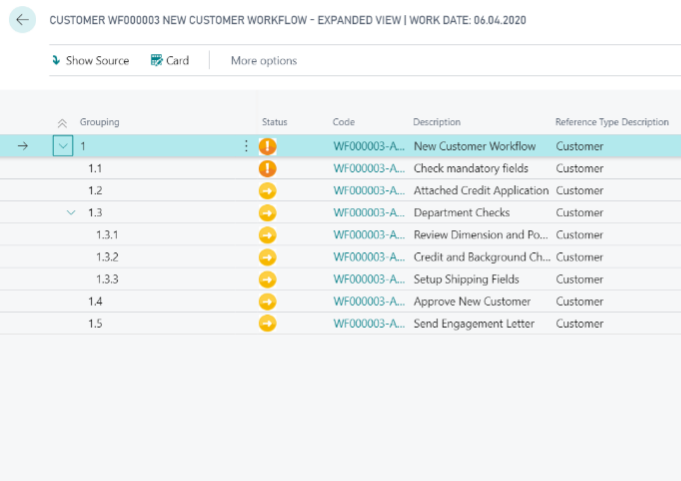Image resolution: width=681 pixels, height=481 pixels.
Task: Click arrow status icon for Approve New Customer
Action: [x=267, y=301]
